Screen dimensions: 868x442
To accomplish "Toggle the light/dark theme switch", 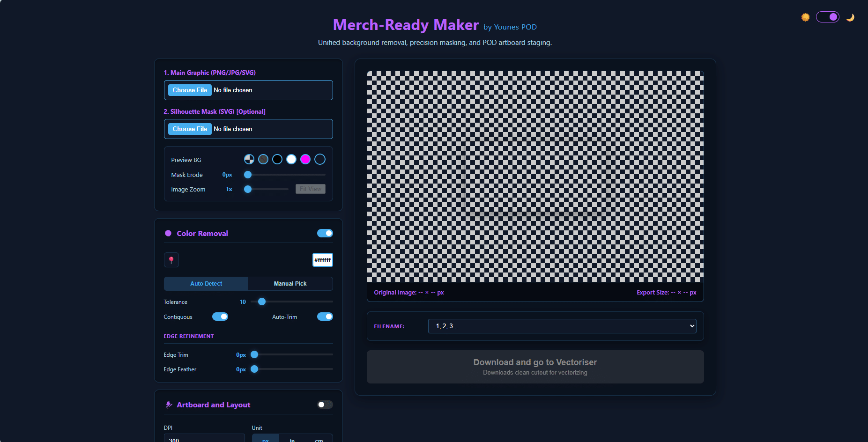I will [828, 17].
